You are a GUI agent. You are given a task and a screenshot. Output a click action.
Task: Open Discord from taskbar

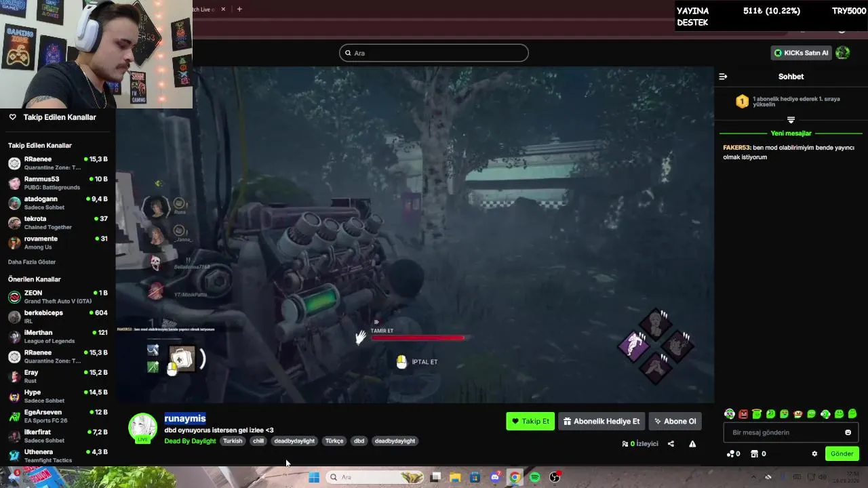coord(495,477)
